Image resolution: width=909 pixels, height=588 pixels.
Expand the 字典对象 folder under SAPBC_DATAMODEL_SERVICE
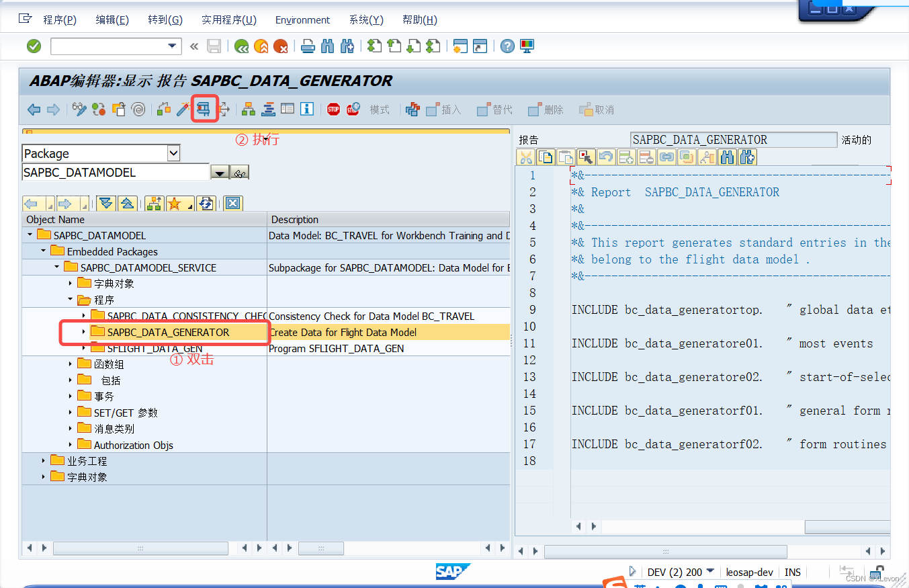pos(70,284)
